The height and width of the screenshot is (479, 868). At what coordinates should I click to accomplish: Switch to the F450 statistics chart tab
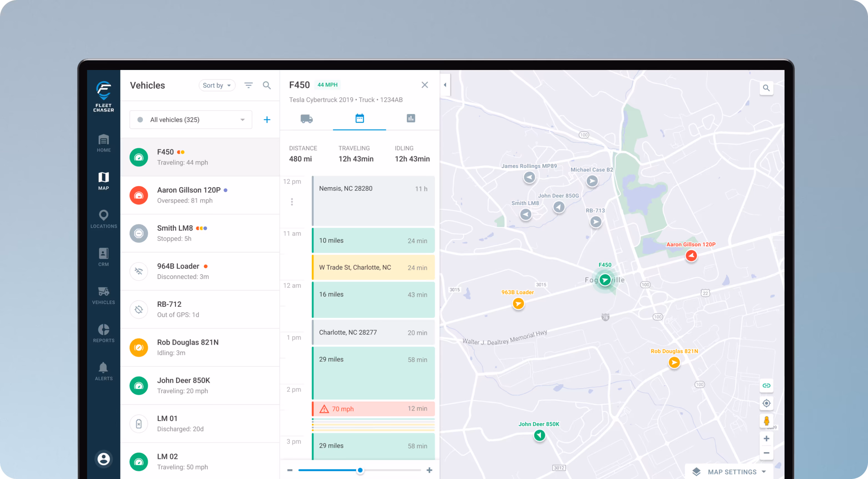point(411,119)
